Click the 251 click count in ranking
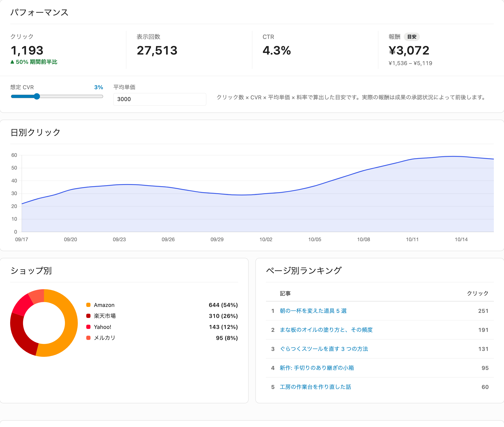 tap(483, 311)
